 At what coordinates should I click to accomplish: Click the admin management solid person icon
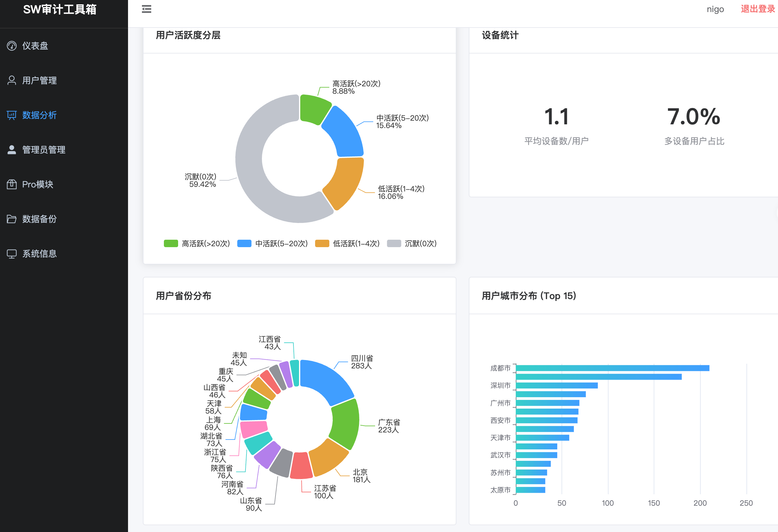pos(12,150)
